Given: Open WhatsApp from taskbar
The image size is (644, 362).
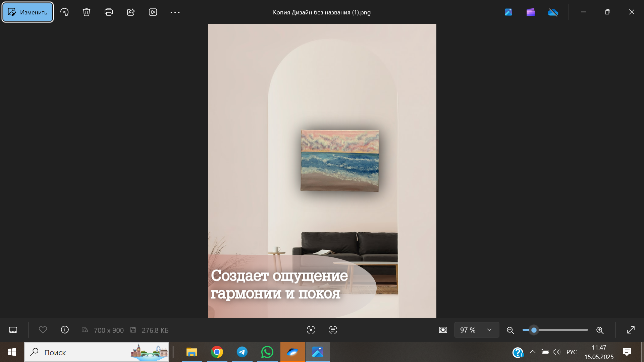Looking at the screenshot, I should coord(267,352).
